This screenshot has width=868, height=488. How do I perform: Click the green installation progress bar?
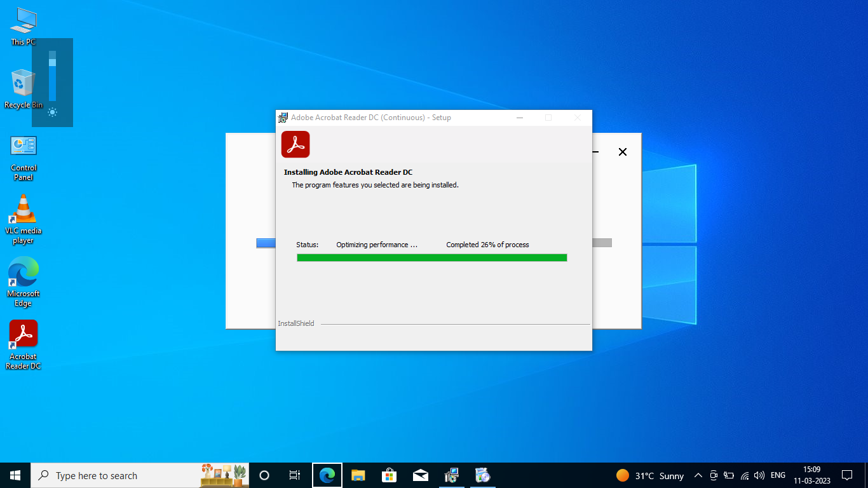(431, 257)
